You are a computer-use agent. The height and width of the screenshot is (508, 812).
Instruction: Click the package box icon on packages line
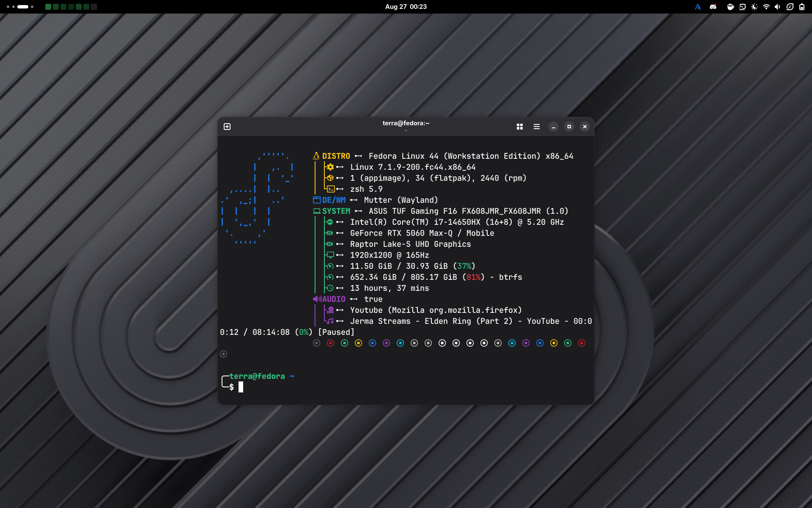click(330, 178)
